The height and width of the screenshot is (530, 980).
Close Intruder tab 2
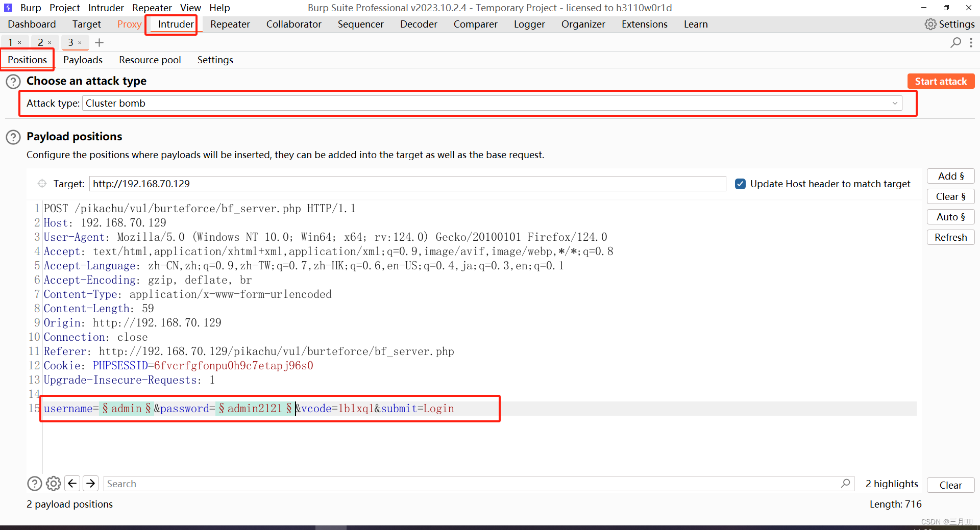(50, 43)
